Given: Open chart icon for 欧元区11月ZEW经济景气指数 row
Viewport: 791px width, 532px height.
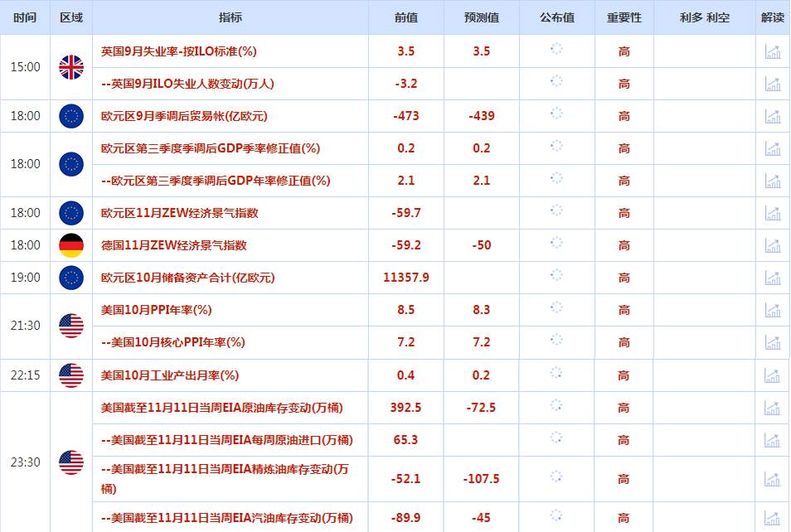Looking at the screenshot, I should [x=772, y=213].
